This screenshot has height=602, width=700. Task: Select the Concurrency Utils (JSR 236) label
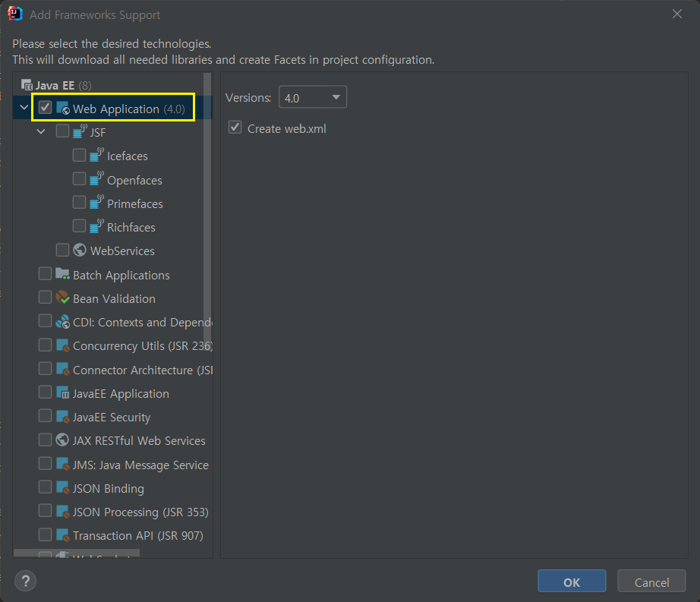(143, 346)
